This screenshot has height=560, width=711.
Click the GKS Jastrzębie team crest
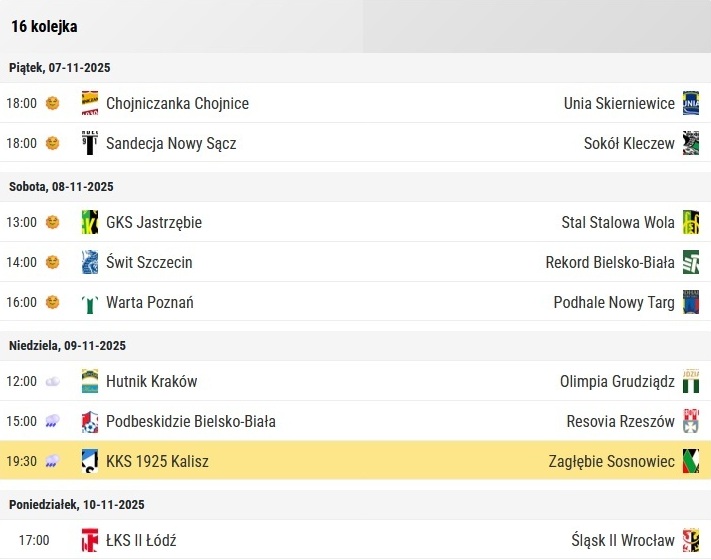click(x=90, y=222)
